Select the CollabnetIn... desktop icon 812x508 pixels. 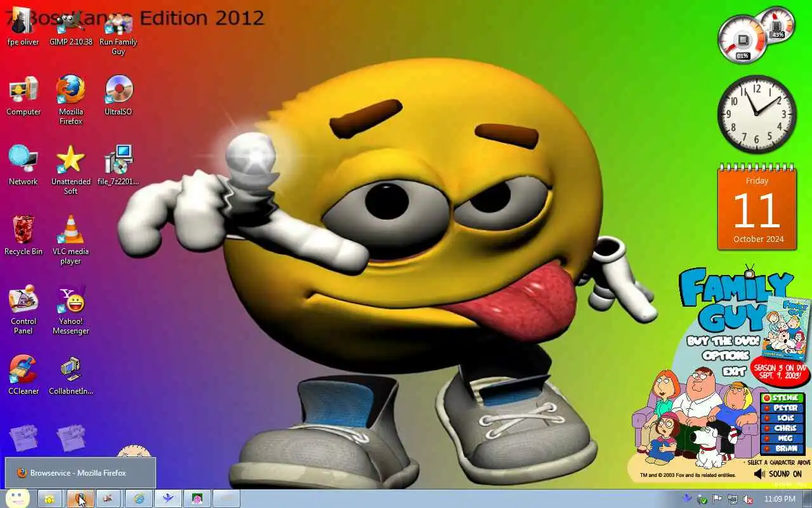(71, 375)
